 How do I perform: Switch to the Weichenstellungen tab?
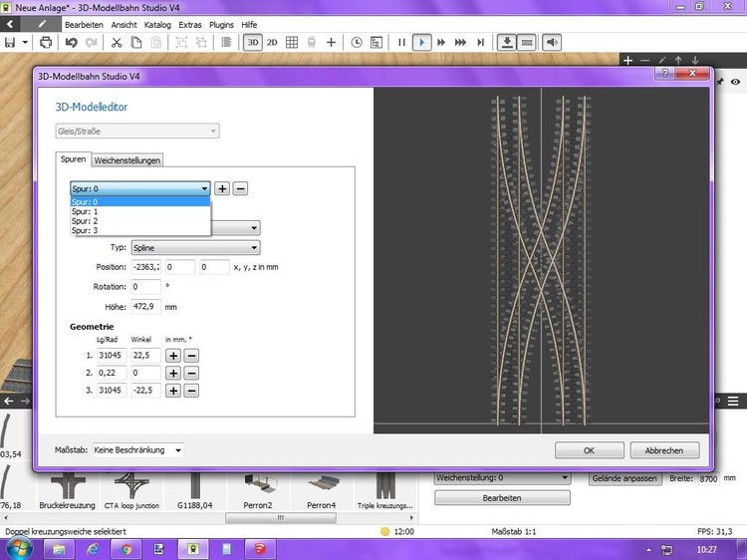click(127, 160)
